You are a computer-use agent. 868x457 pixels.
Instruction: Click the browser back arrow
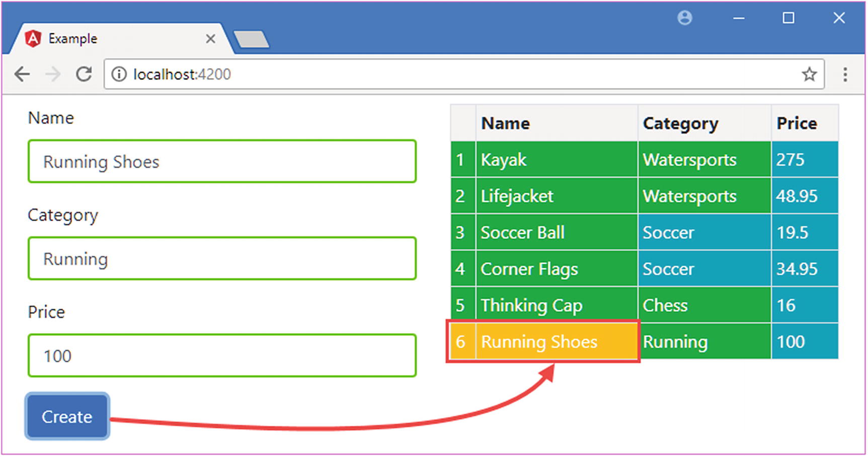(22, 74)
